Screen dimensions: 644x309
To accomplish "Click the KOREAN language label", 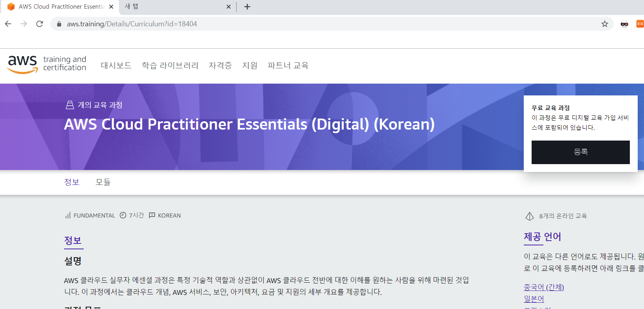I will pyautogui.click(x=169, y=216).
